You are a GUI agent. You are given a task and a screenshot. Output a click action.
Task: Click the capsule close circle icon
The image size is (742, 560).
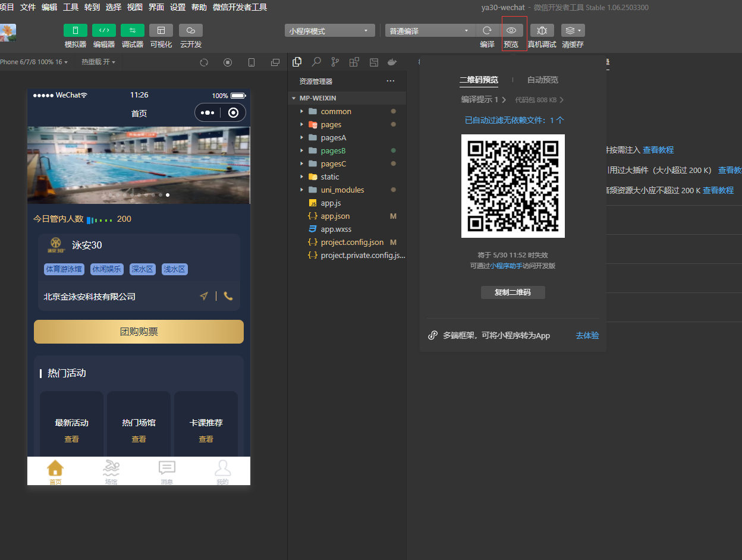(233, 112)
